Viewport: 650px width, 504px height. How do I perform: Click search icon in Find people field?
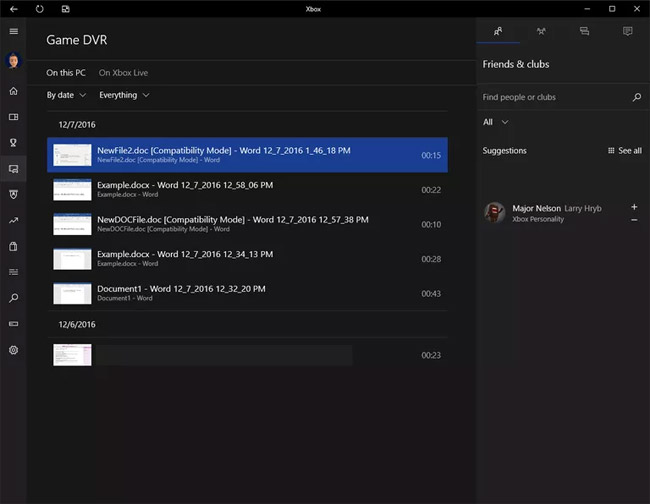[637, 97]
